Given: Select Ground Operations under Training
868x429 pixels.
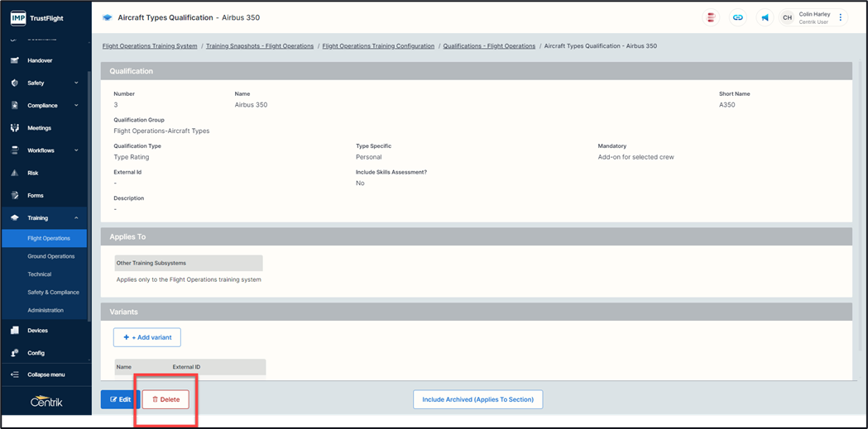Looking at the screenshot, I should pos(51,256).
